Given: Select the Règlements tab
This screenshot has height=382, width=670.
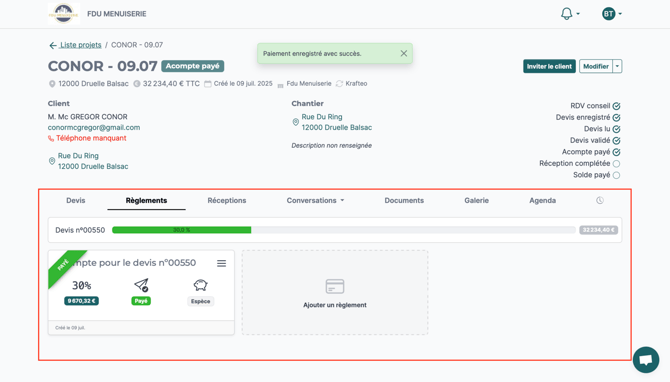Looking at the screenshot, I should click(x=146, y=200).
